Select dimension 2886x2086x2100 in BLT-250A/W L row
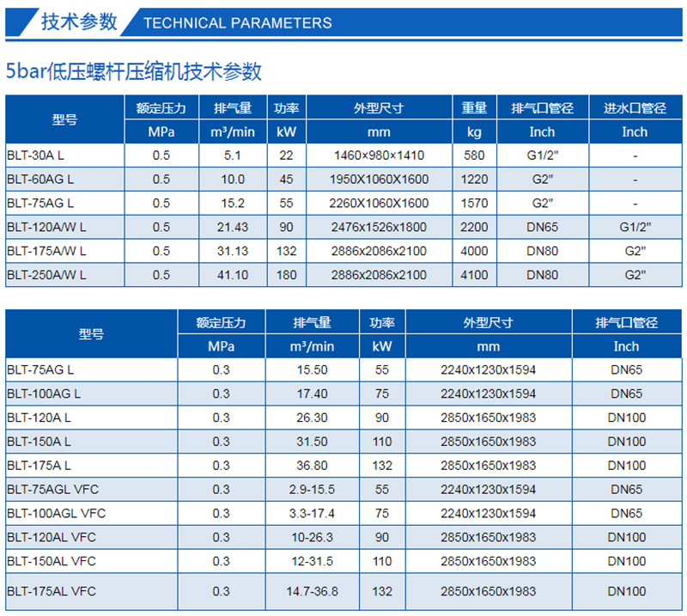This screenshot has height=616, width=687. [379, 275]
